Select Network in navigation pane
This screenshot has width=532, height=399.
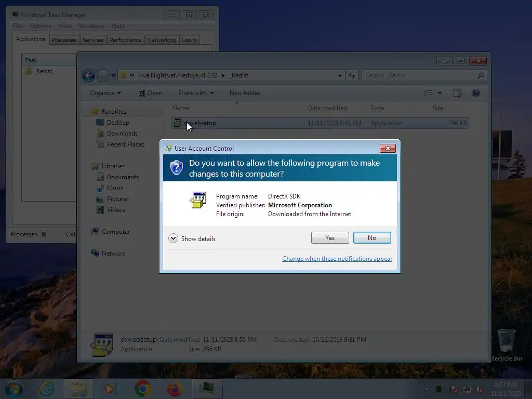coord(113,254)
